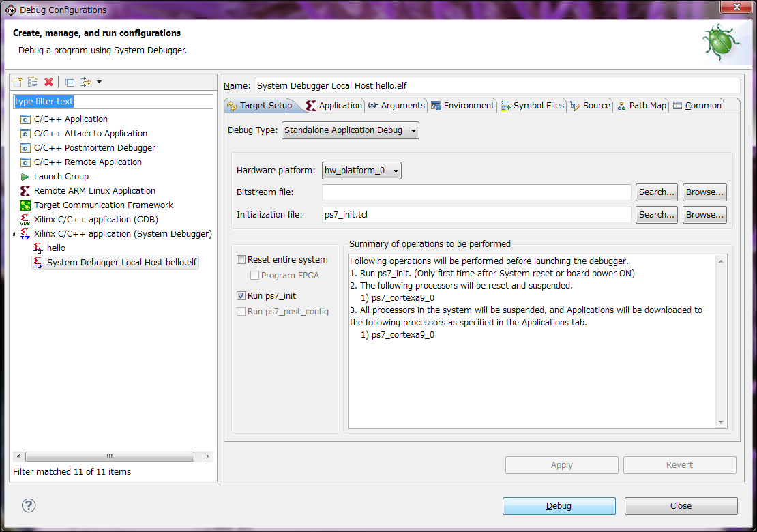Viewport: 757px width, 532px height.
Task: Select C/C++ Remote Application entry
Action: pyautogui.click(x=88, y=162)
